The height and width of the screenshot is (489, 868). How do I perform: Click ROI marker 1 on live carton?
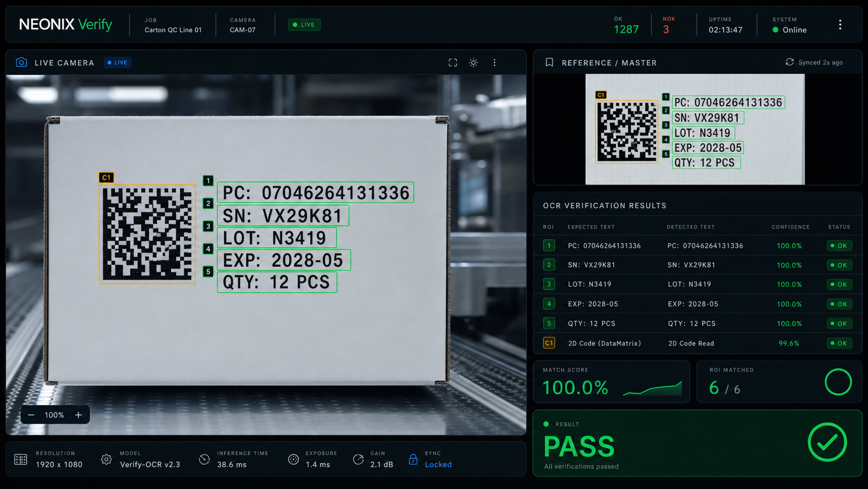pyautogui.click(x=208, y=181)
